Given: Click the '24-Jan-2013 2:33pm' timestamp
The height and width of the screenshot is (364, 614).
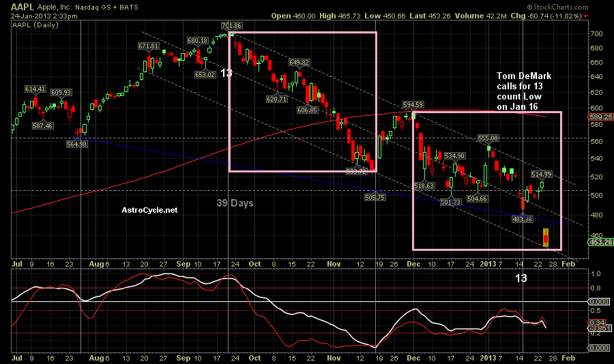Looking at the screenshot, I should (44, 16).
